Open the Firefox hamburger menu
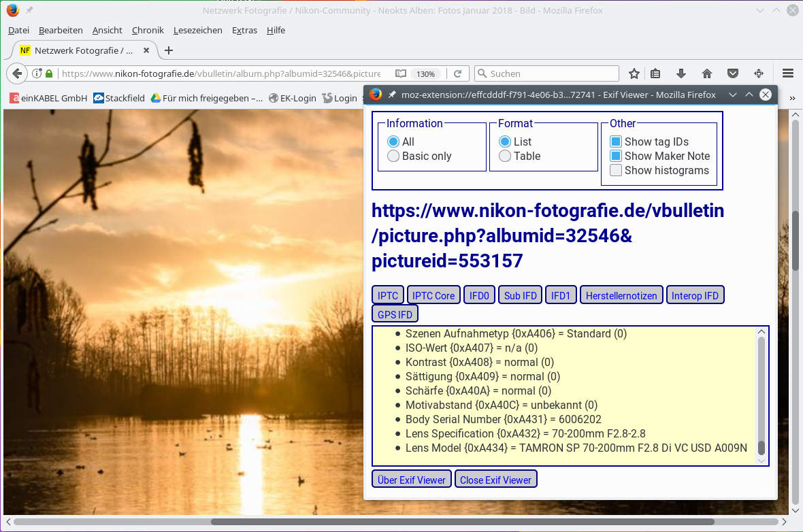Viewport: 803px width, 532px height. tap(788, 73)
